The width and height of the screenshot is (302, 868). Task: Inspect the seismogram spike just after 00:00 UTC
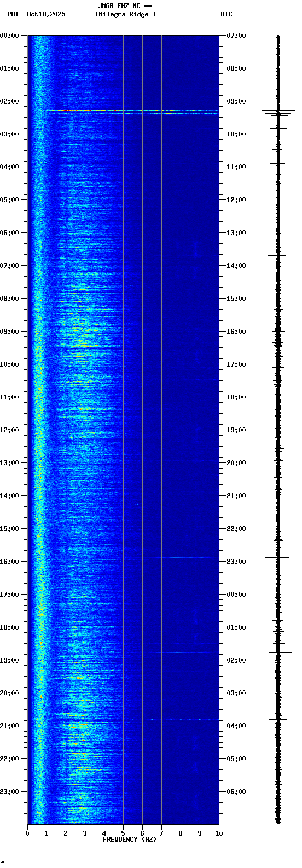(x=278, y=603)
